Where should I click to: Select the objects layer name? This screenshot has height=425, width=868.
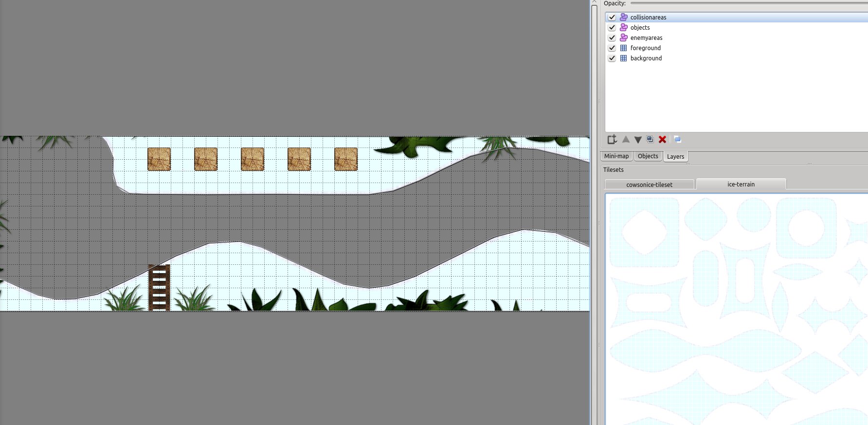click(640, 27)
